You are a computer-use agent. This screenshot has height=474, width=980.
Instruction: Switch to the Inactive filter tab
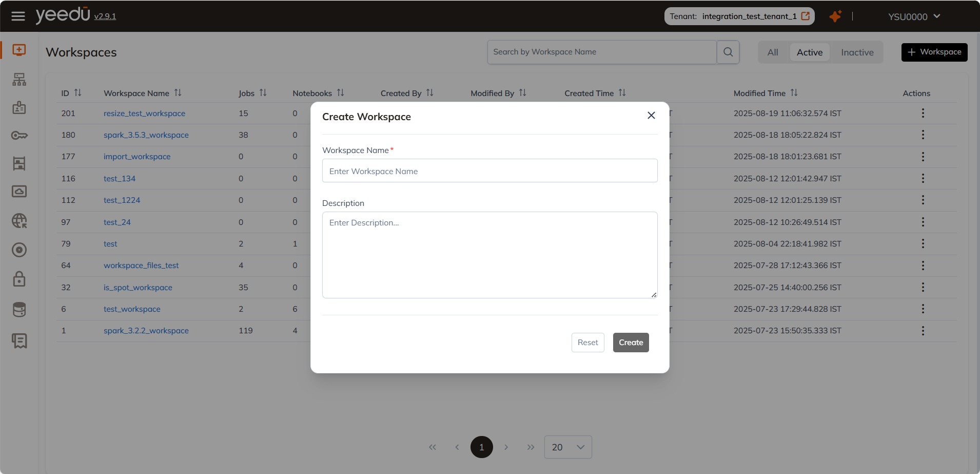[x=857, y=52]
